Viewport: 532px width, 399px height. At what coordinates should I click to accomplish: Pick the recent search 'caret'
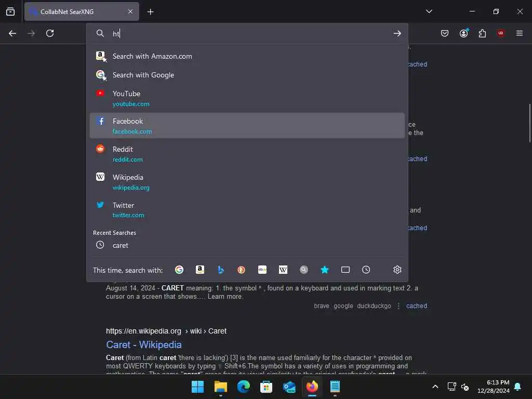pyautogui.click(x=247, y=245)
